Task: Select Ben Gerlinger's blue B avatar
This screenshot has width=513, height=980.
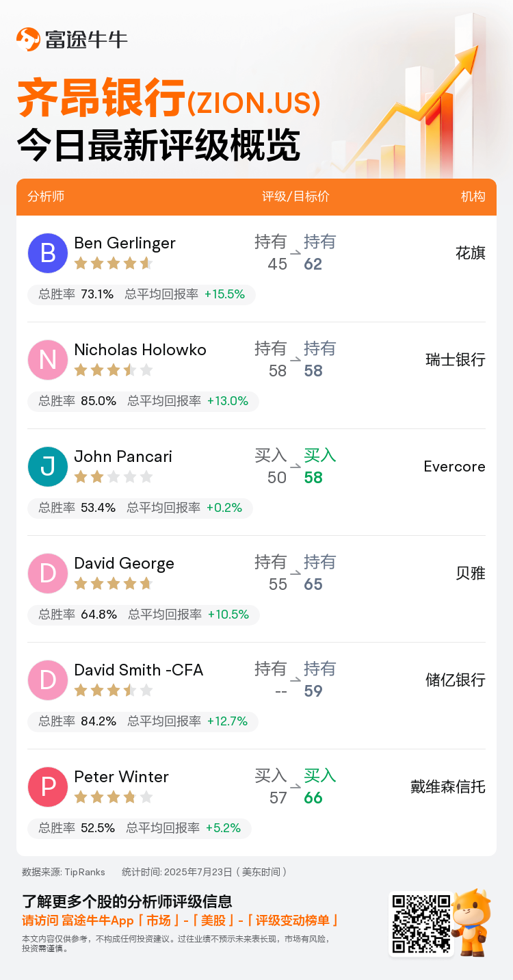Action: pyautogui.click(x=48, y=253)
